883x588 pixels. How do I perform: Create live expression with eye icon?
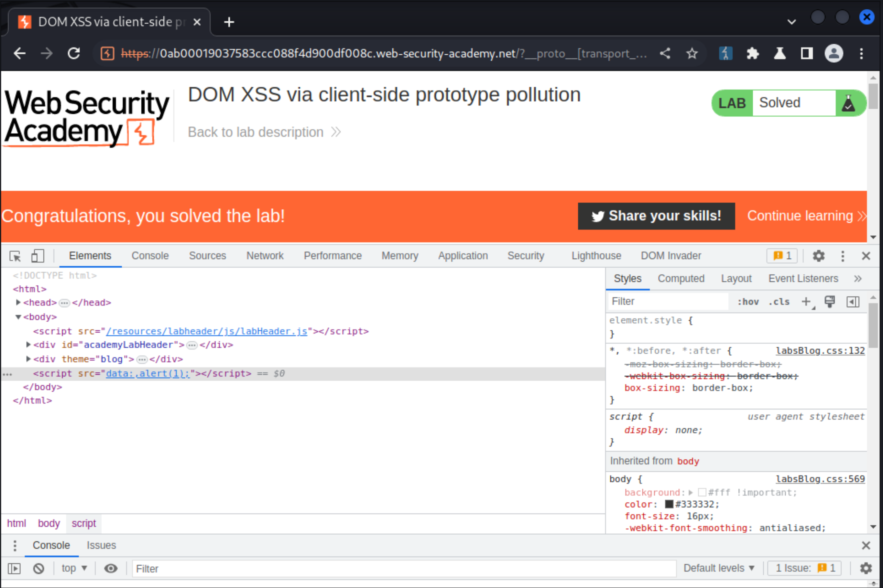pyautogui.click(x=111, y=569)
